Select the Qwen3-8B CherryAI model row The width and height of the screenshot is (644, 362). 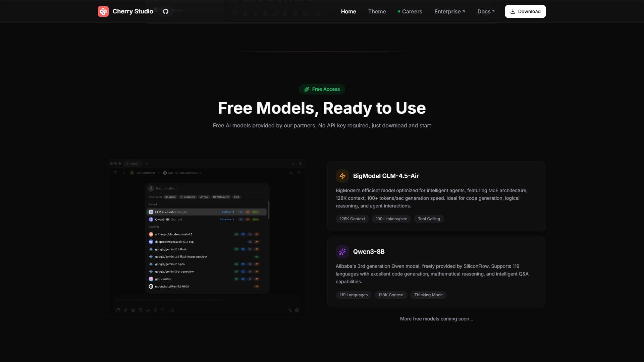point(207,220)
